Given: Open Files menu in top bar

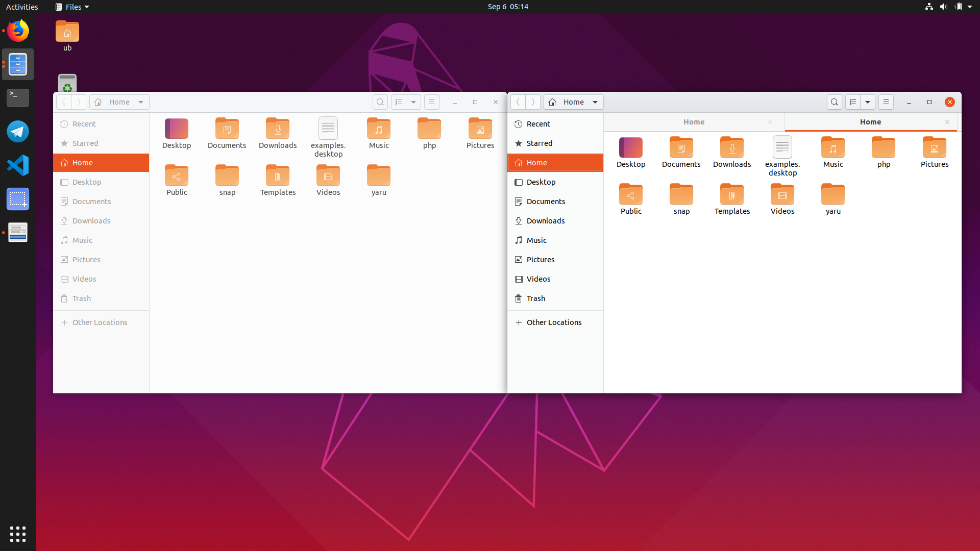Looking at the screenshot, I should (x=72, y=7).
